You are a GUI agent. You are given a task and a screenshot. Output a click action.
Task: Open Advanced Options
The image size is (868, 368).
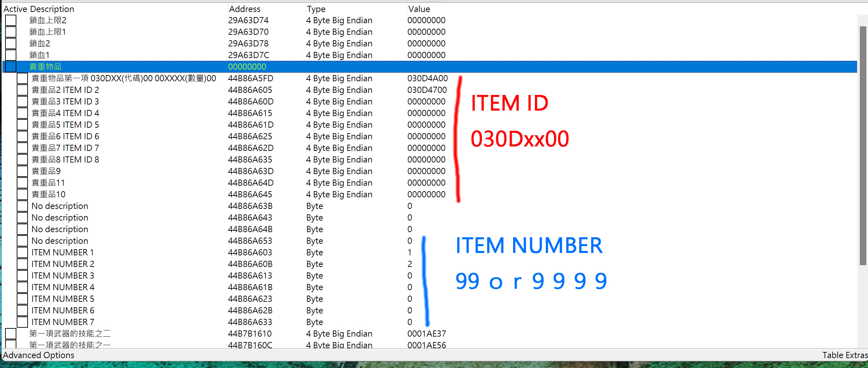pyautogui.click(x=39, y=355)
